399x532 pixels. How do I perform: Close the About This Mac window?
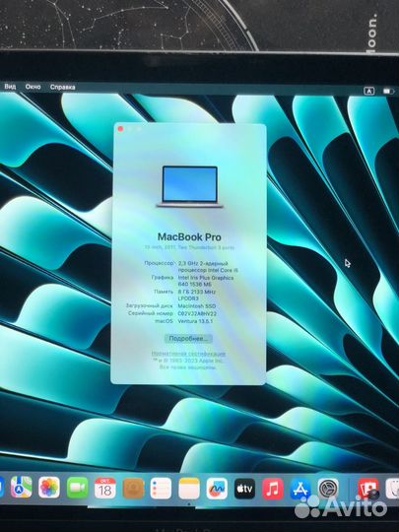pyautogui.click(x=120, y=129)
